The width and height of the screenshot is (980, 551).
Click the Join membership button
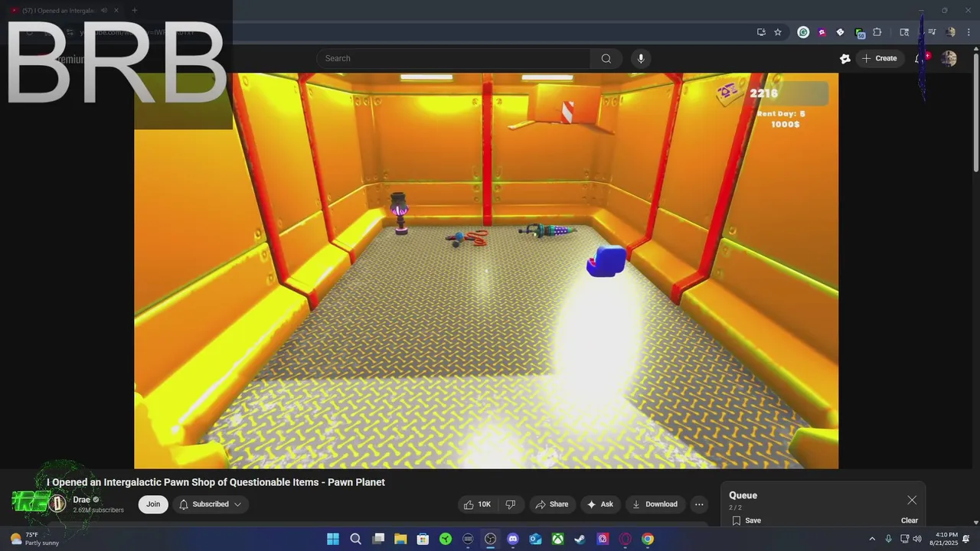click(153, 504)
